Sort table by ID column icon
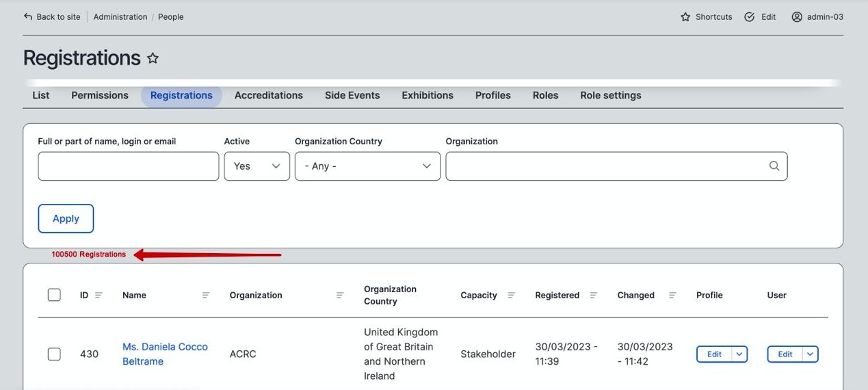Image resolution: width=868 pixels, height=390 pixels. coord(98,295)
